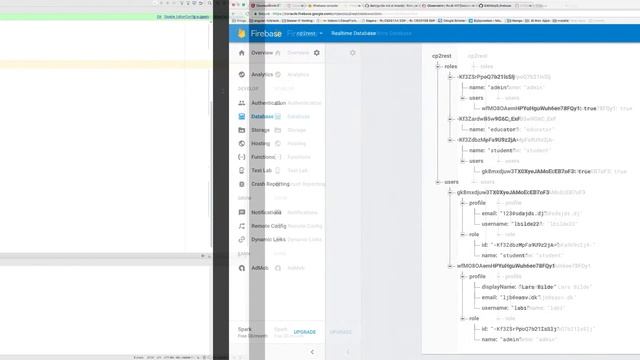This screenshot has width=640, height=360.
Task: Open Dynamic Links from the sidebar
Action: [x=268, y=239]
